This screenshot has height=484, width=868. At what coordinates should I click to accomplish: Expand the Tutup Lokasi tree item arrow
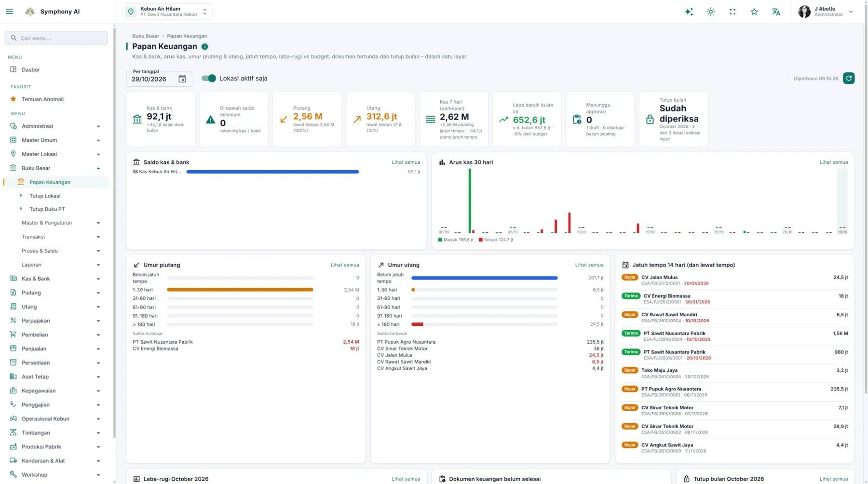coord(21,196)
